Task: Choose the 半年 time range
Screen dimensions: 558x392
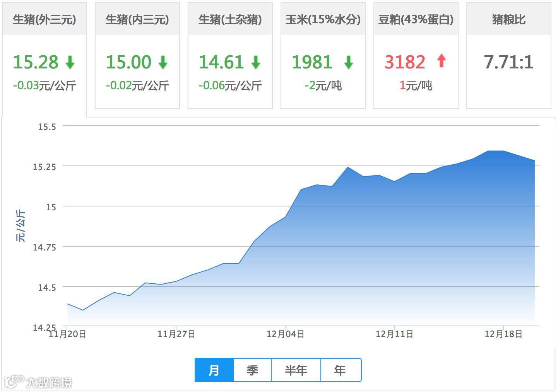Action: [296, 370]
